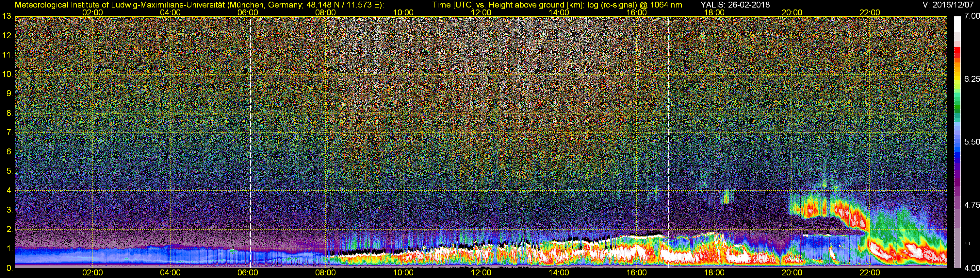The image size is (980, 278).
Task: Click the 16:00 label on the top time axis
Action: coord(636,12)
